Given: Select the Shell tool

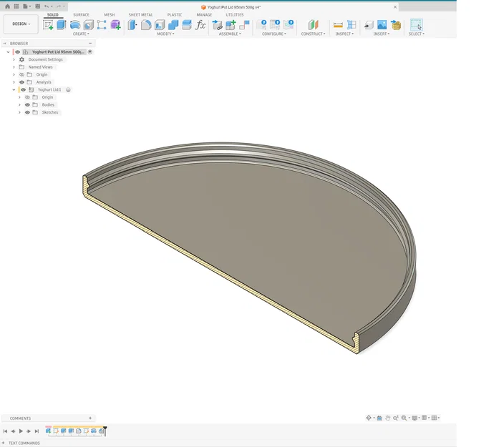Looking at the screenshot, I should point(160,25).
